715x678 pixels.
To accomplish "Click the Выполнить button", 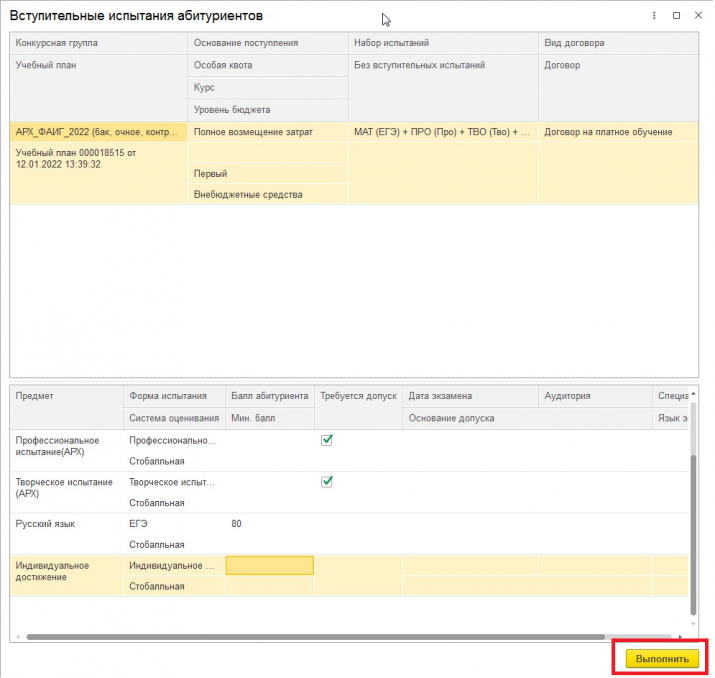I will pyautogui.click(x=662, y=659).
